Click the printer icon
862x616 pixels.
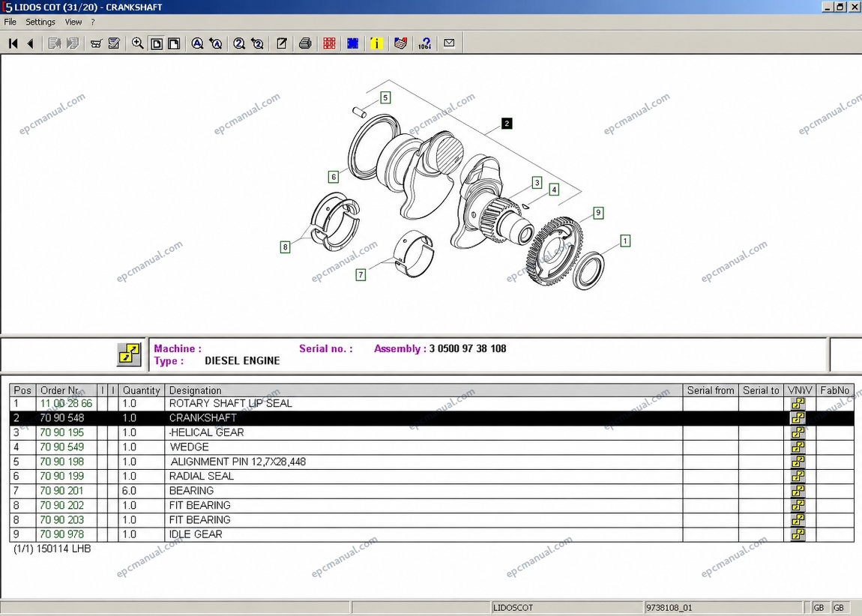[x=305, y=43]
